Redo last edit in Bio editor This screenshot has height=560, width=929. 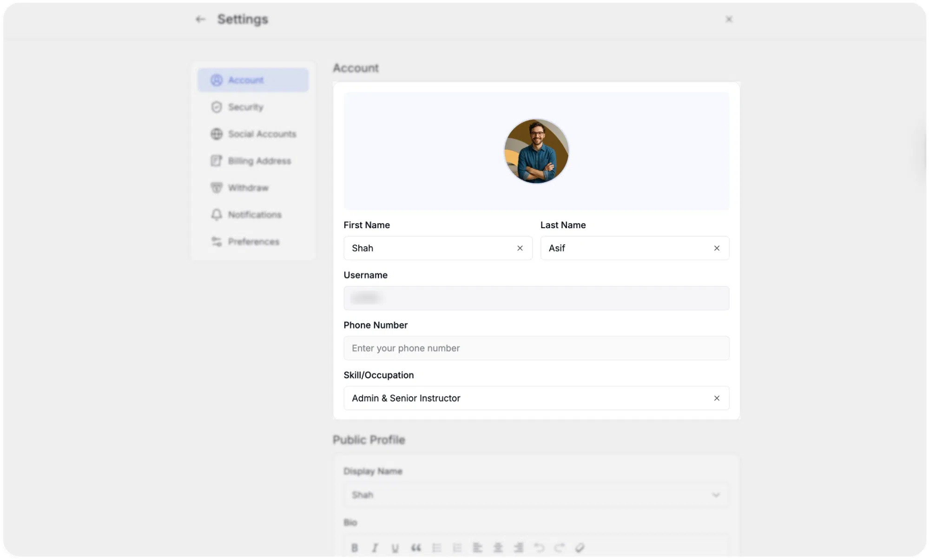559,548
